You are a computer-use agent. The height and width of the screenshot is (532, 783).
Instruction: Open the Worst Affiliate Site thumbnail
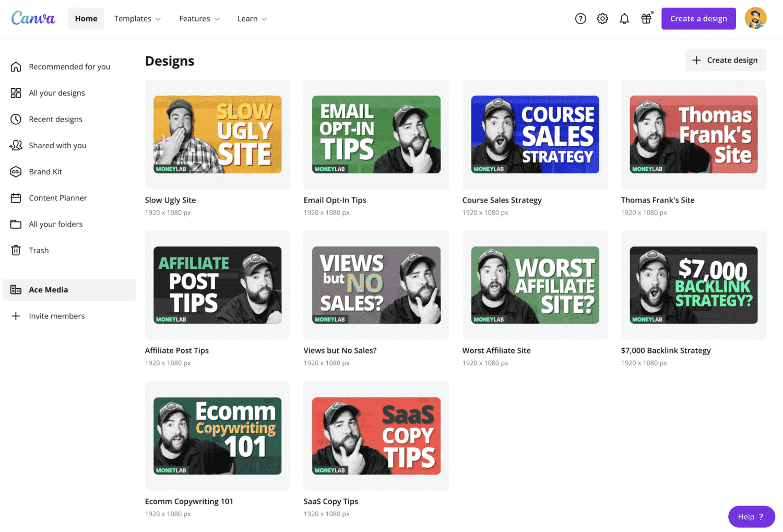[x=535, y=285]
